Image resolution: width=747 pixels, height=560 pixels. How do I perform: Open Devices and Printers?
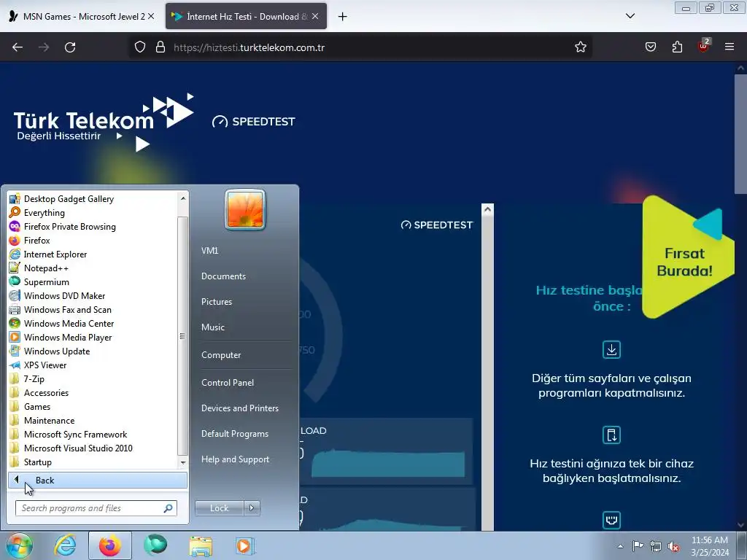pyautogui.click(x=239, y=408)
